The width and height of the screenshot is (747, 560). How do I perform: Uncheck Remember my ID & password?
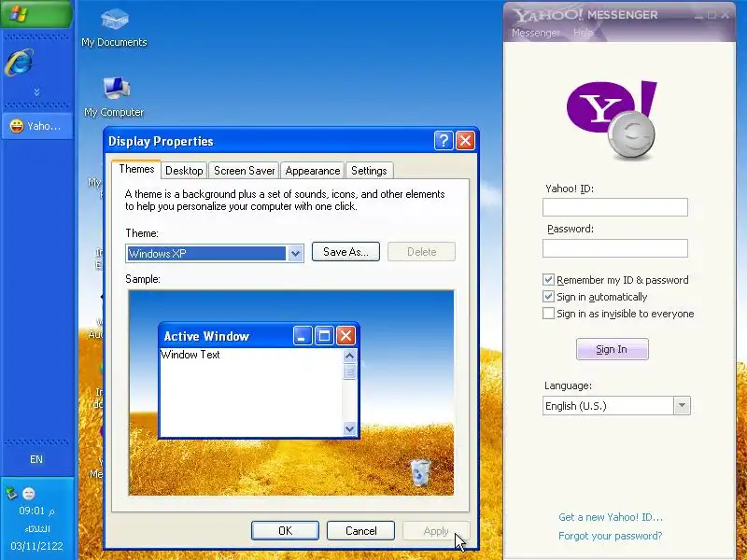coord(548,279)
